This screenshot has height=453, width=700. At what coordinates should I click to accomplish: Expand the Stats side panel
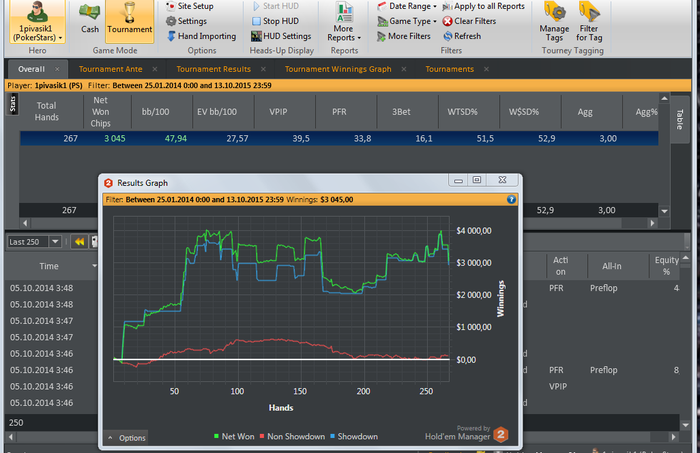point(12,104)
